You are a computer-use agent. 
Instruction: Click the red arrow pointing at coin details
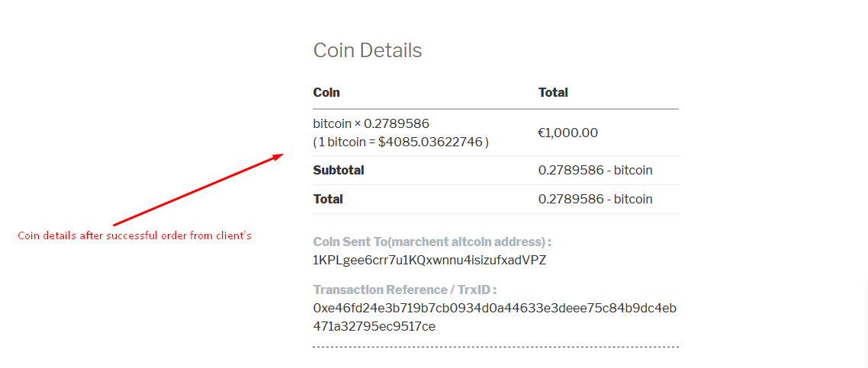(x=198, y=190)
